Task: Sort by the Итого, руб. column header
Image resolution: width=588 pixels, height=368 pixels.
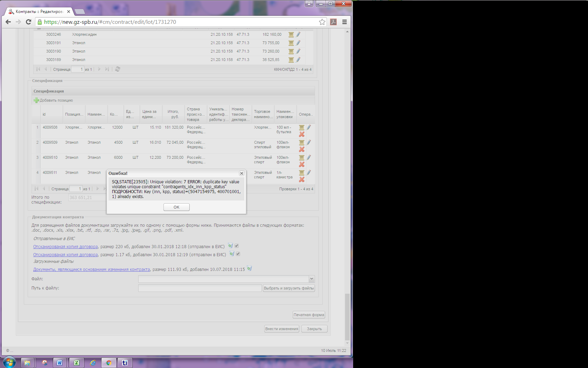Action: [173, 114]
